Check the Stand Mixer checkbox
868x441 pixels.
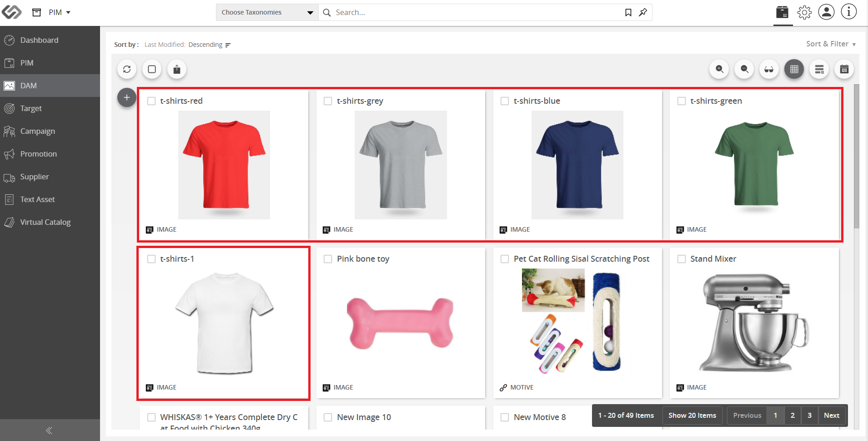[x=682, y=259]
